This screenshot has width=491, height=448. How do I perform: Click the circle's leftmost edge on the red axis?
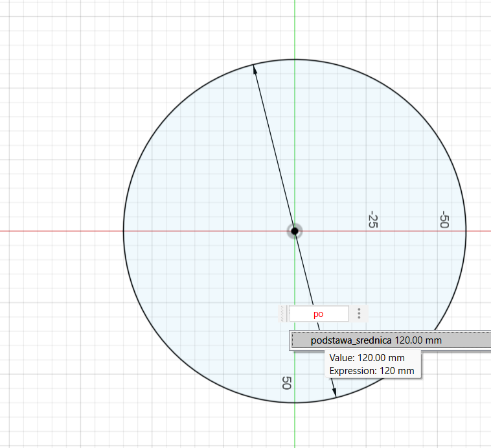pyautogui.click(x=124, y=231)
